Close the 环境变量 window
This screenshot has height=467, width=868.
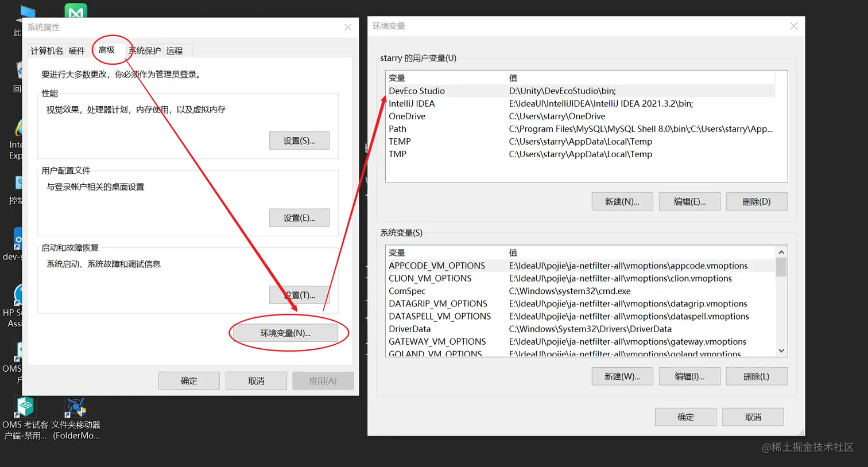[x=794, y=26]
